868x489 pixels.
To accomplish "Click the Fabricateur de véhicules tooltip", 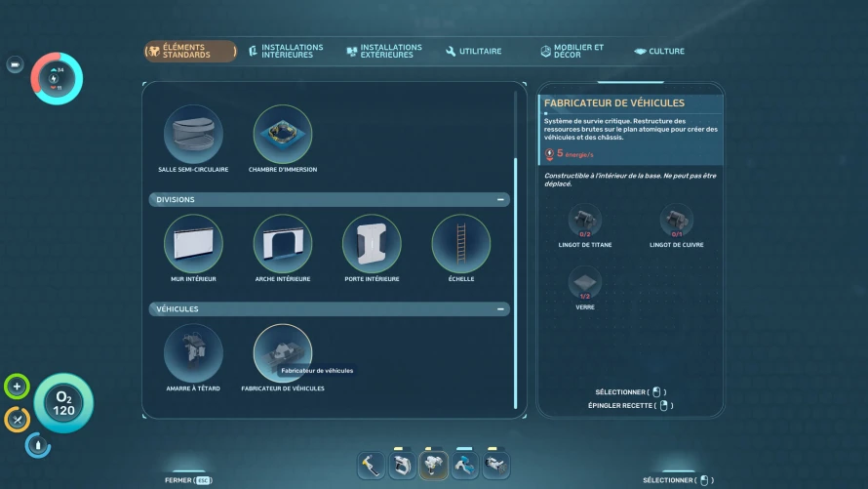I will coord(317,371).
